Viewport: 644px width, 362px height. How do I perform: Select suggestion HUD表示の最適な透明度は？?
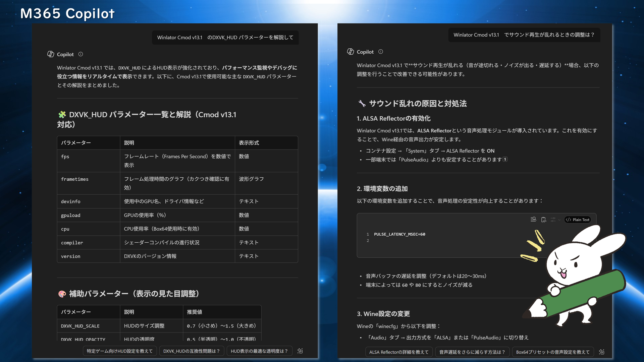[x=259, y=351]
